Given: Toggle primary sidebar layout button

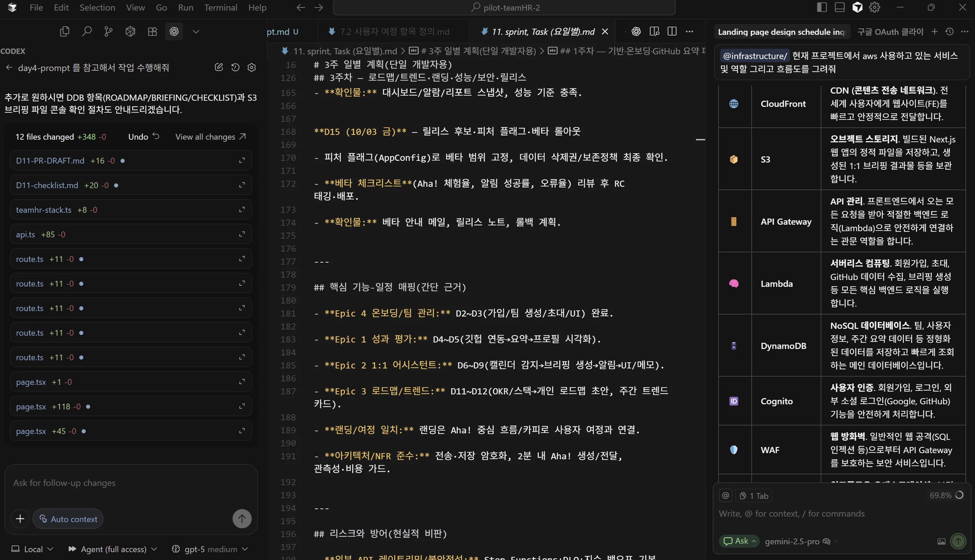Looking at the screenshot, I should (822, 7).
